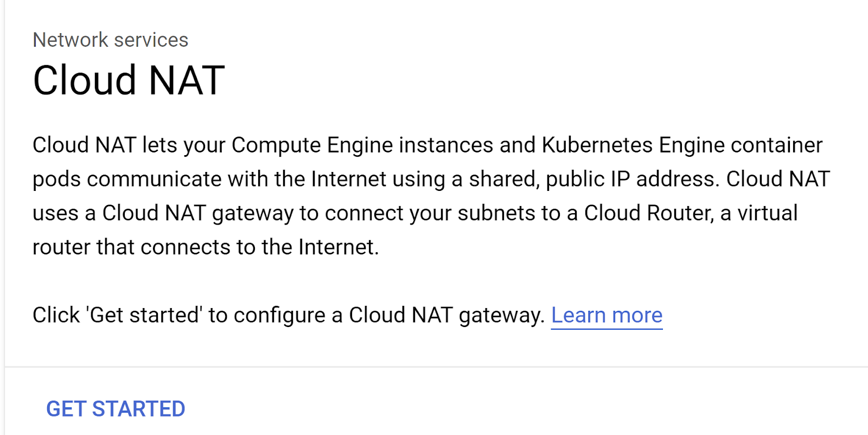Click the word gateway before Learn more
Screen dimensions: 868x435
(x=501, y=315)
